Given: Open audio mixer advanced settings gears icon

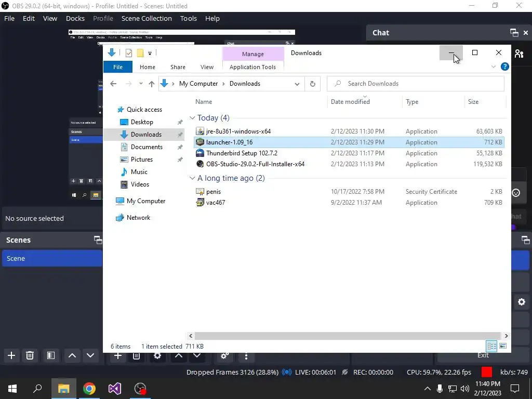Looking at the screenshot, I should pos(224,355).
